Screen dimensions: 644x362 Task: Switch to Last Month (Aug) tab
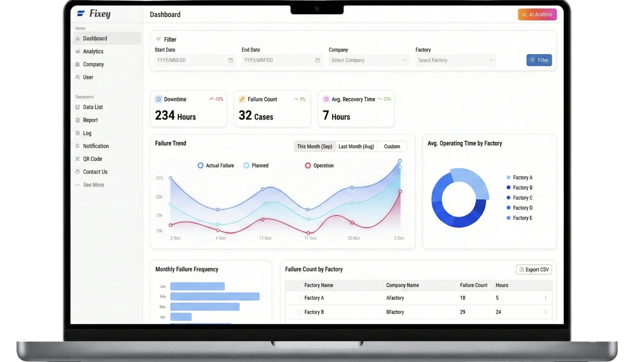click(x=356, y=146)
